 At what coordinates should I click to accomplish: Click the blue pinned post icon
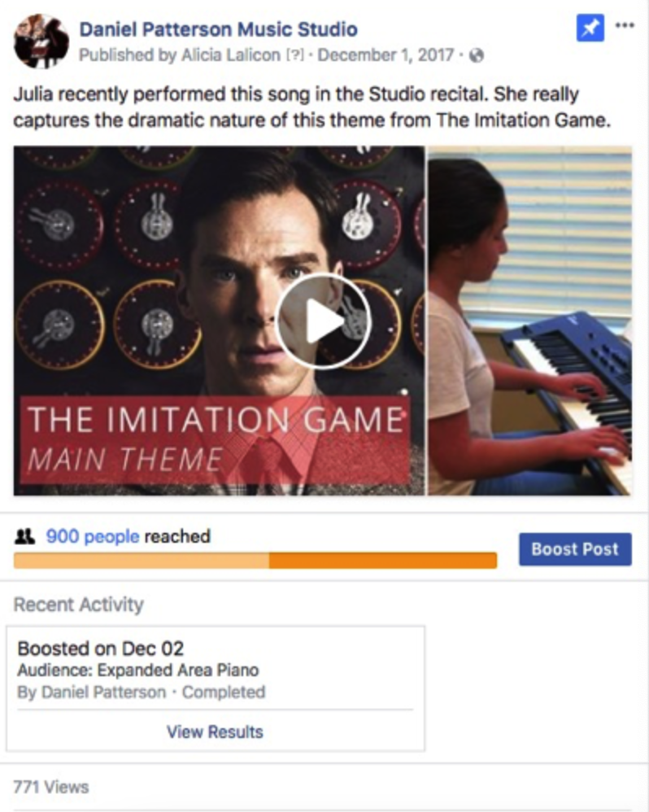[x=590, y=28]
